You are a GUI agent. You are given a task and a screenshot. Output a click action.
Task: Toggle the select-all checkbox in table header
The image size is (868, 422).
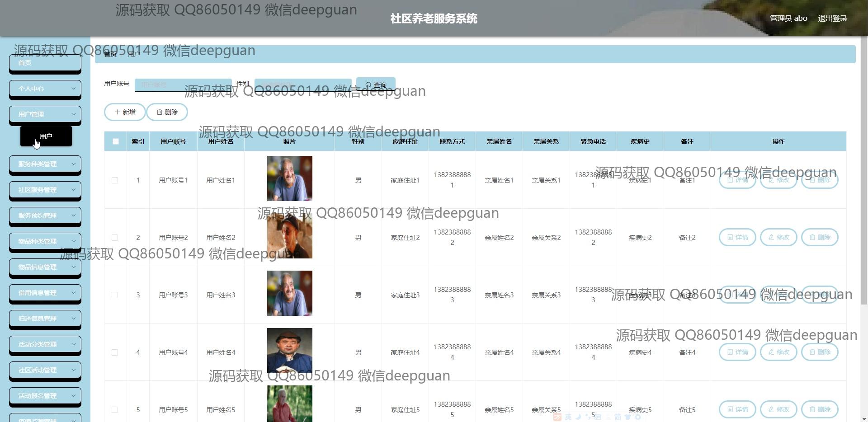[116, 141]
